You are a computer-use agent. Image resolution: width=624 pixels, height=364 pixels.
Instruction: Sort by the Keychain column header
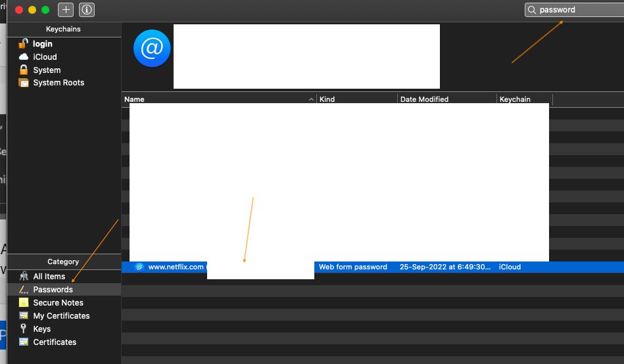point(525,99)
